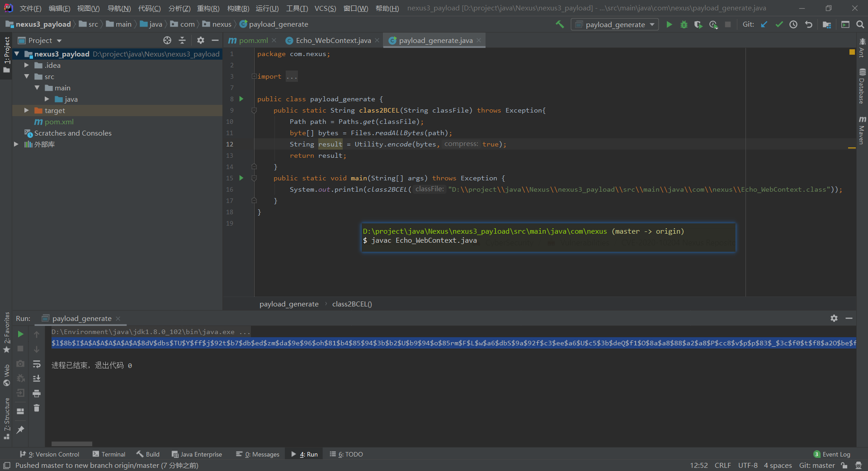
Task: Toggle scroll to end in console
Action: coord(37,378)
